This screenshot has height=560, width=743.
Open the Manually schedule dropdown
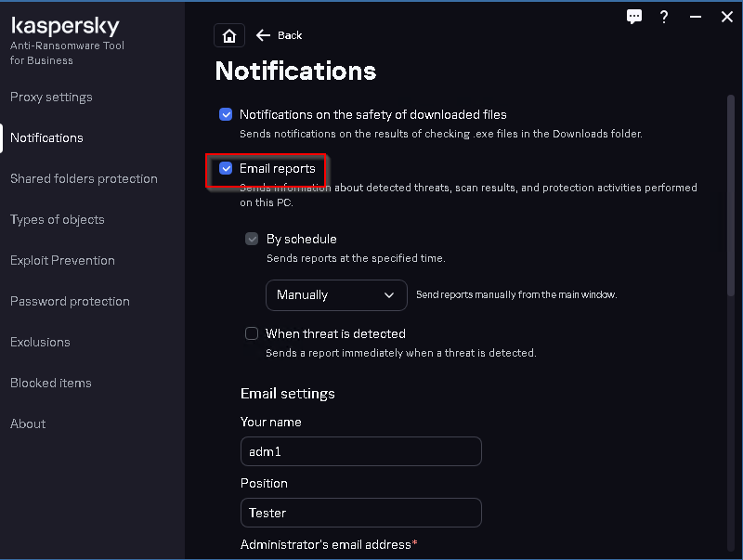(336, 294)
